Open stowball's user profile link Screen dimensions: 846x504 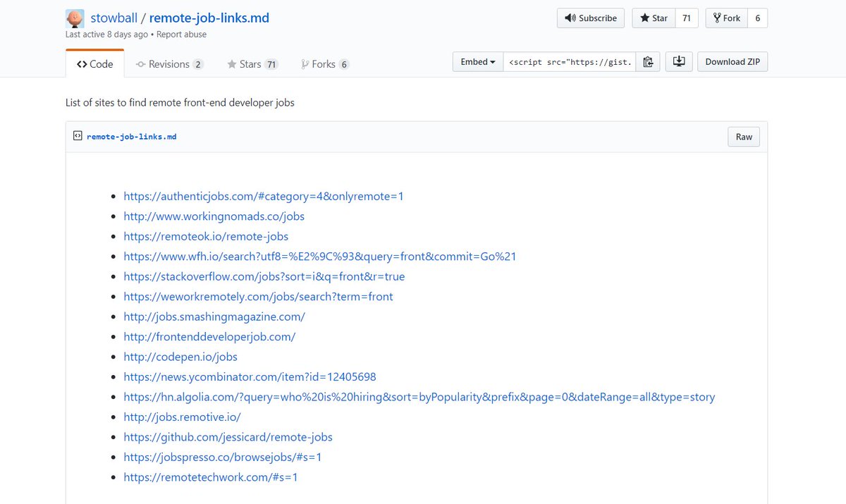(114, 18)
